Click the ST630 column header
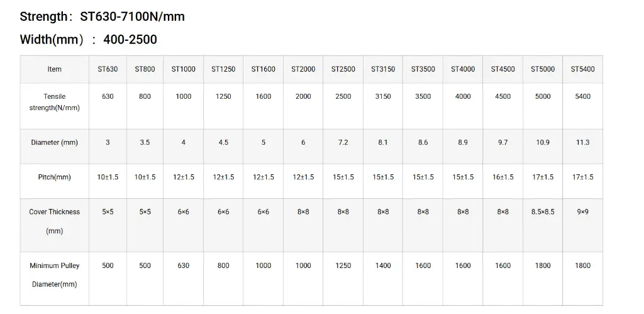The width and height of the screenshot is (644, 314). (108, 69)
